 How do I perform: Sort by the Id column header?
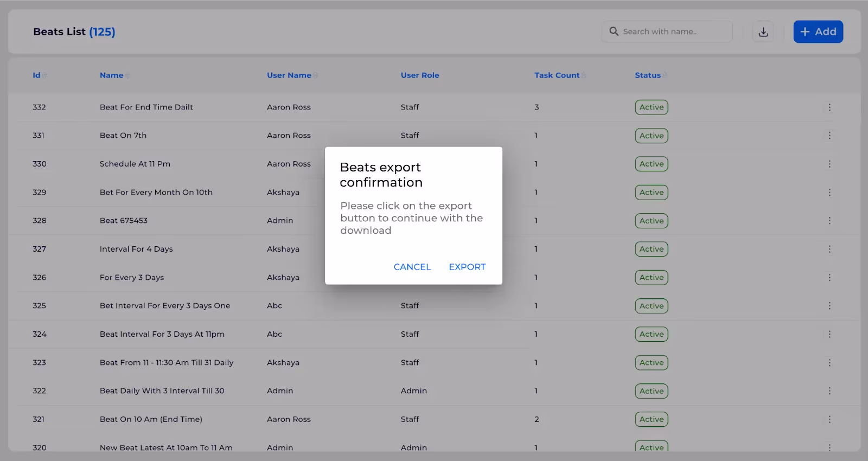[x=36, y=75]
